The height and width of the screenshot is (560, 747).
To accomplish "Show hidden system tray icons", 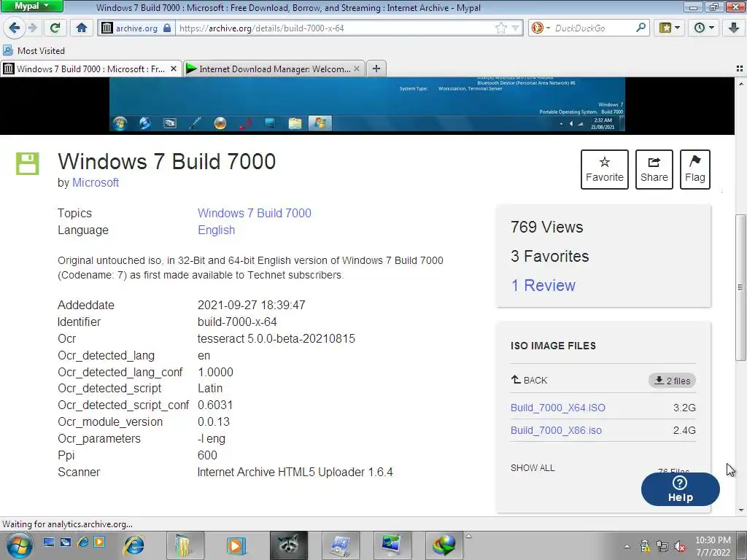I will [x=627, y=546].
